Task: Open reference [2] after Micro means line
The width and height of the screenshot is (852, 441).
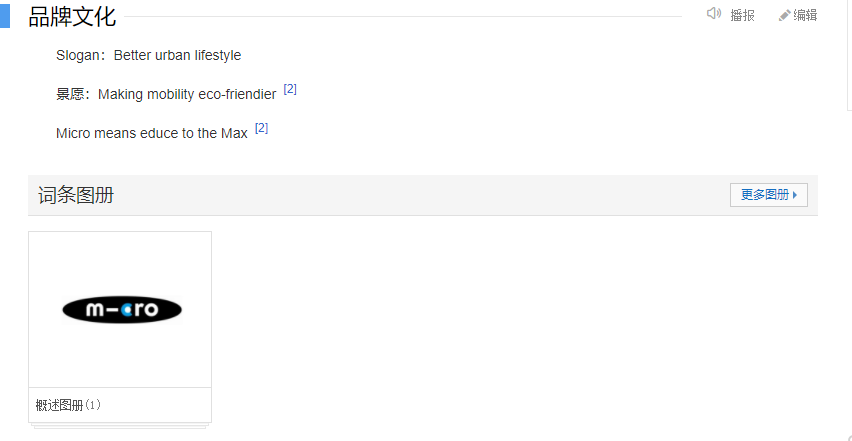Action: [x=261, y=128]
